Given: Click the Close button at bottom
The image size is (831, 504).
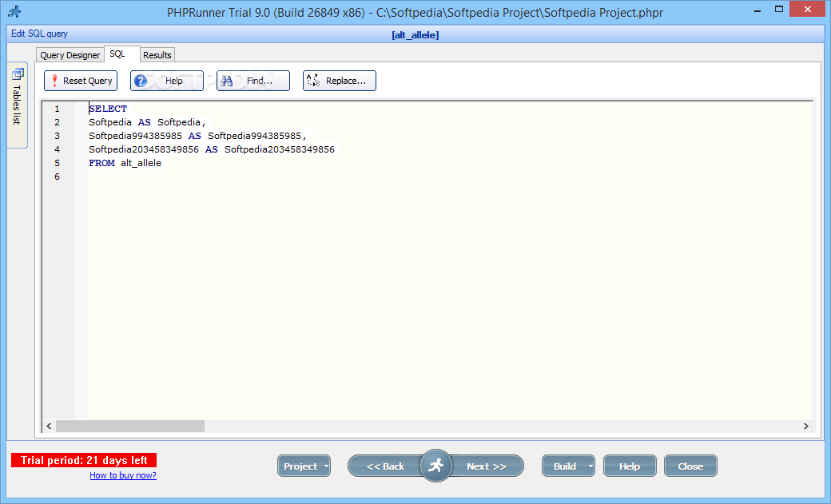Looking at the screenshot, I should coord(690,466).
